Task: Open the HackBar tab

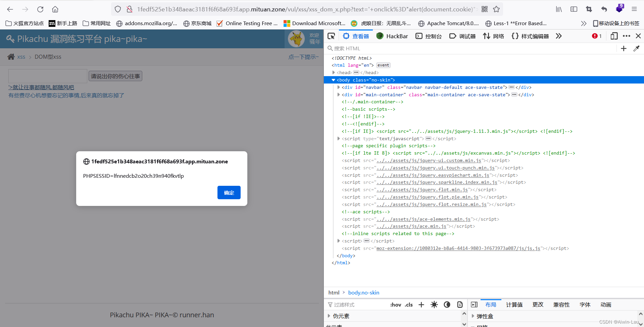Action: tap(392, 36)
